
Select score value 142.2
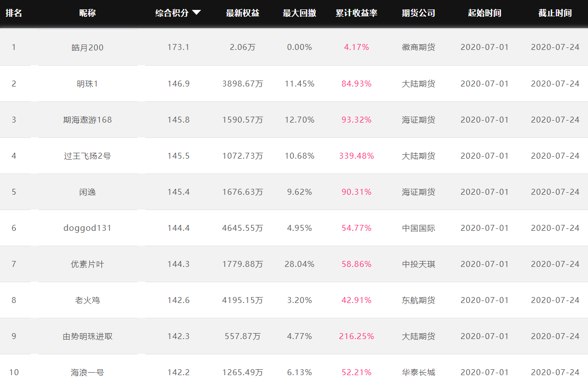pos(178,372)
